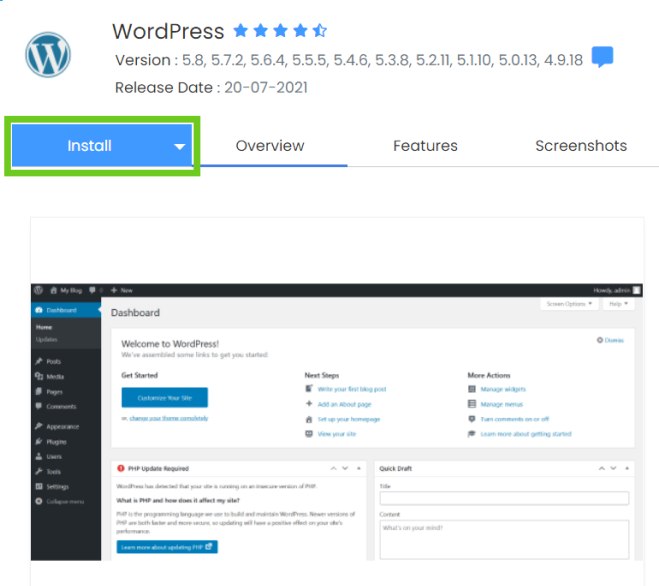Dismiss the Welcome to WordPress panel

pos(610,340)
